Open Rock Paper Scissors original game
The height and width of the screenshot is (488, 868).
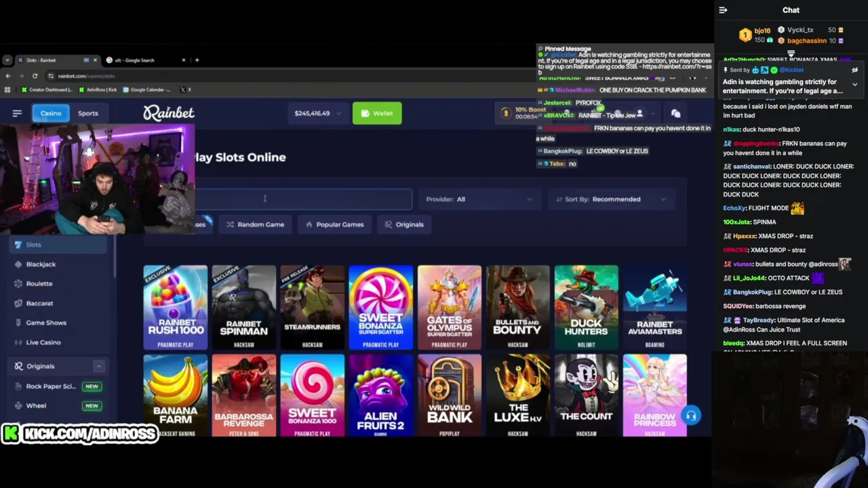(x=59, y=386)
